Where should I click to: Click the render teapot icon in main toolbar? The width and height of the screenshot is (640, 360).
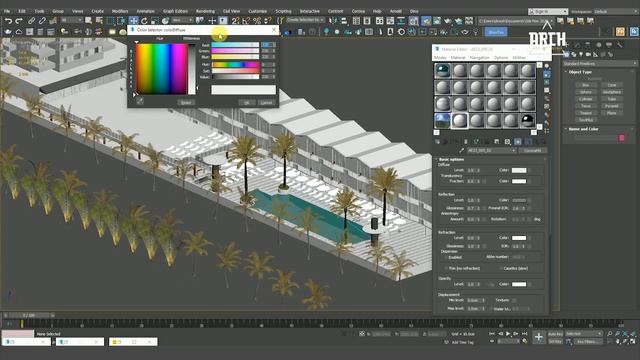[x=448, y=20]
